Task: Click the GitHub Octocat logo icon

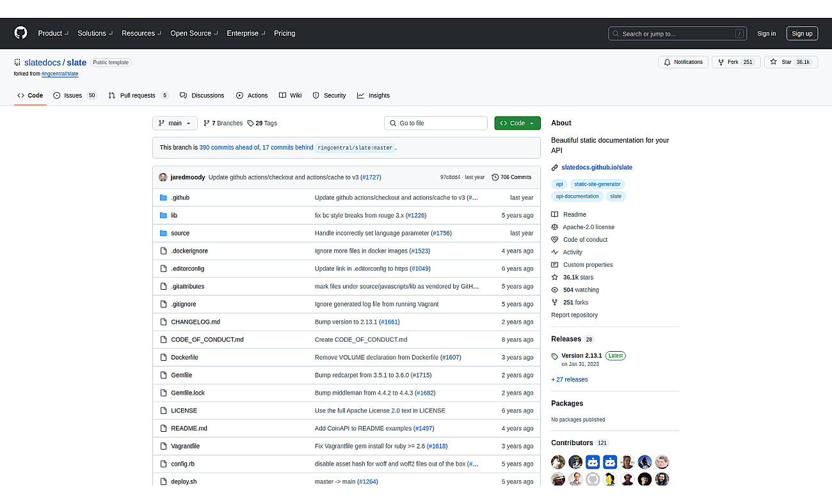Action: tap(21, 33)
